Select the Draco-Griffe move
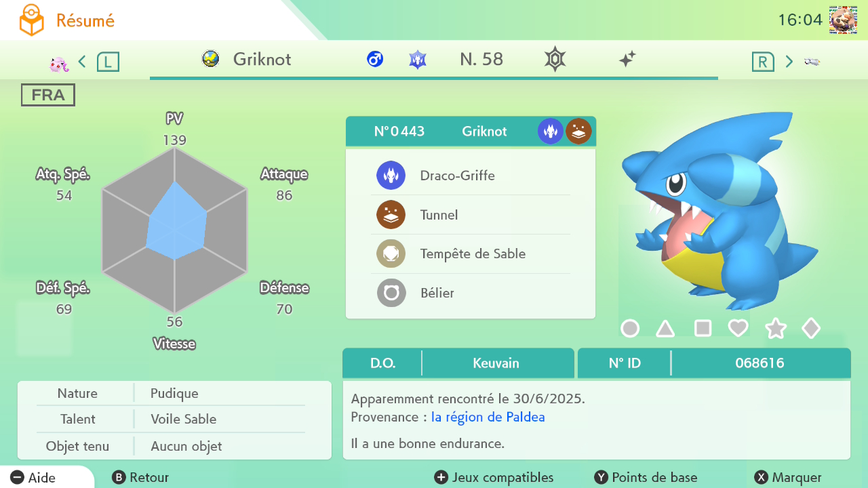 pyautogui.click(x=471, y=176)
